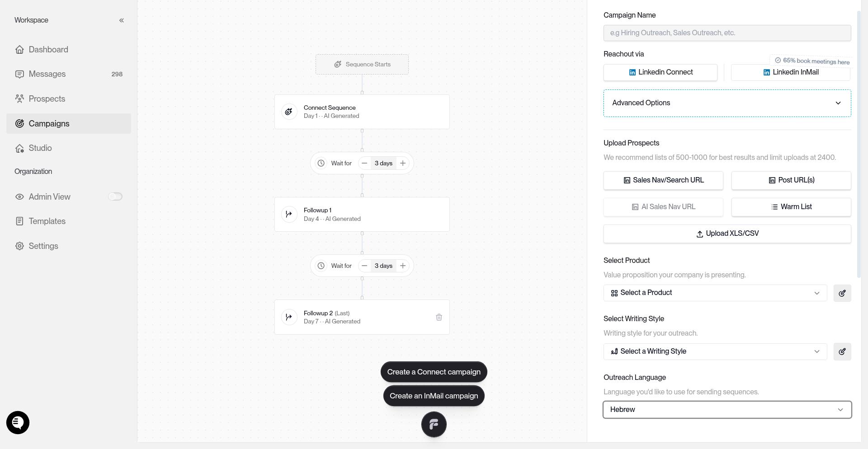Click the Campaign Name input field
Image resolution: width=868 pixels, height=449 pixels.
[x=727, y=33]
